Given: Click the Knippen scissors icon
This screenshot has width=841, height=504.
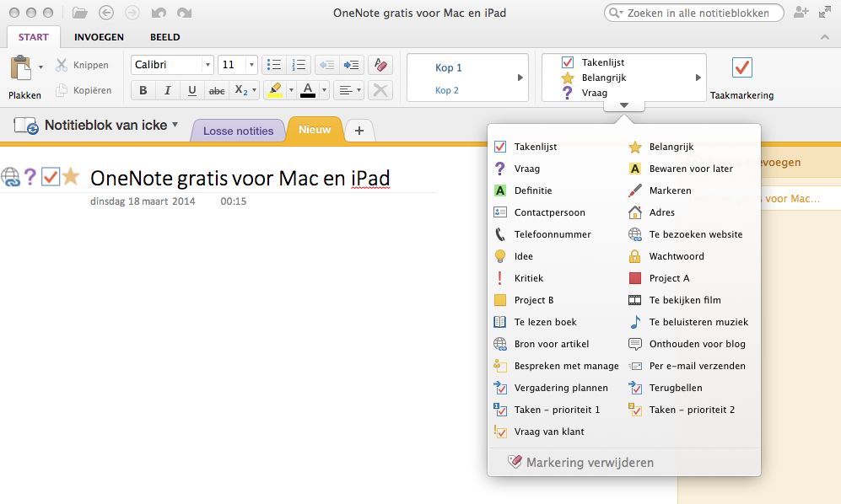Looking at the screenshot, I should [x=62, y=65].
